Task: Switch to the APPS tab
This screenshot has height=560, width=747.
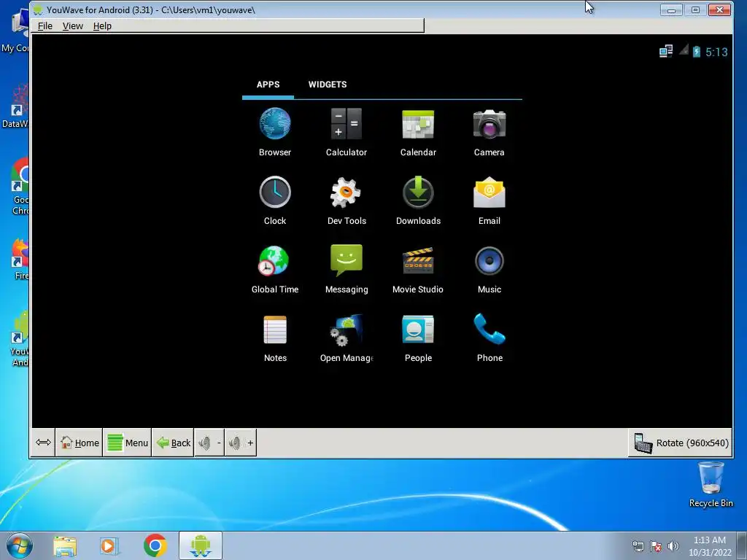Action: [x=268, y=85]
